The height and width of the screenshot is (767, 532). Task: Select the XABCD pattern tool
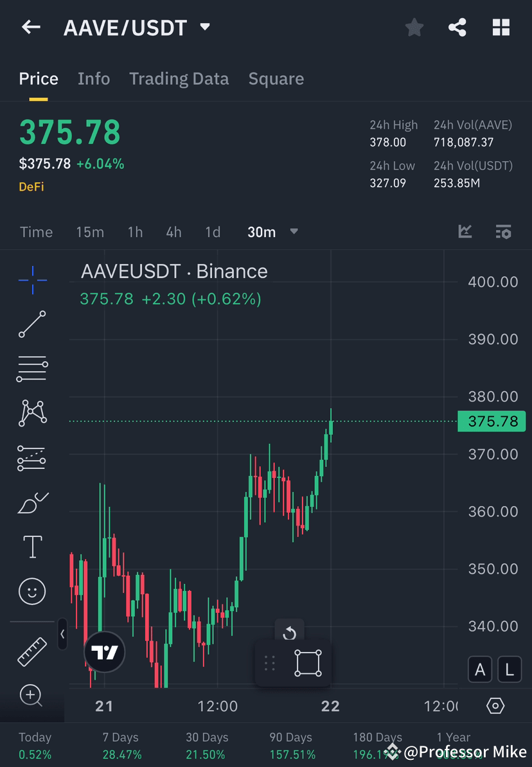32,413
